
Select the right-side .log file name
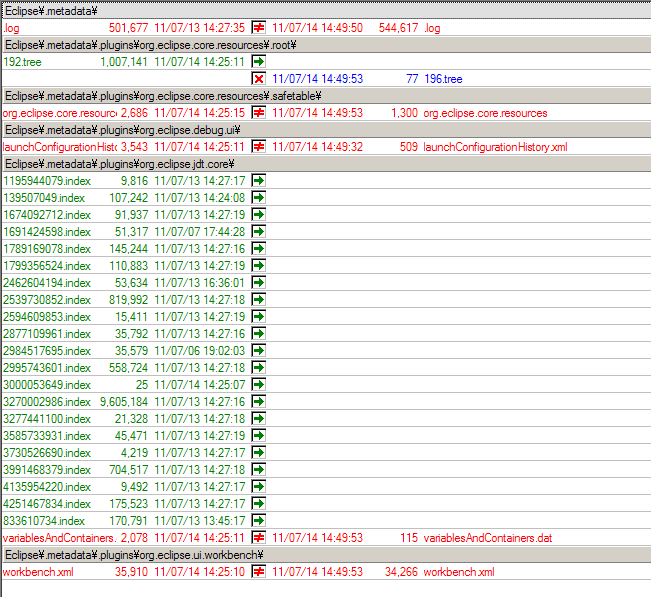click(x=432, y=28)
